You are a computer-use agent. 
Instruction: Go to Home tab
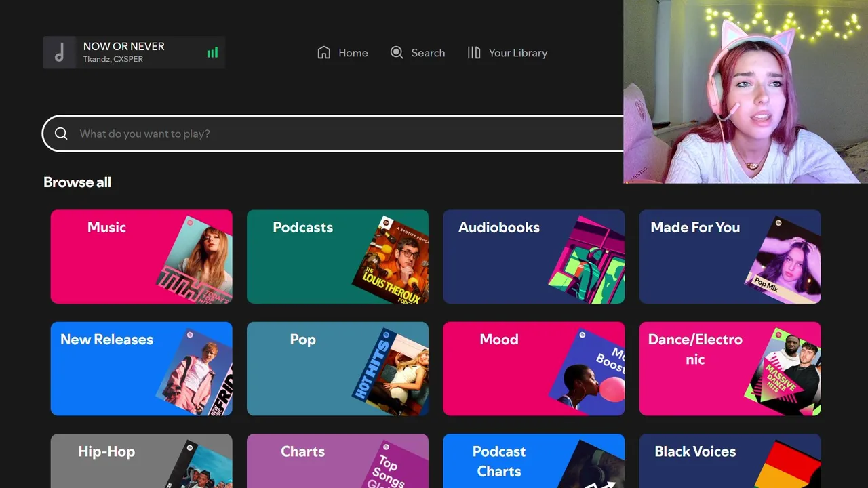343,52
